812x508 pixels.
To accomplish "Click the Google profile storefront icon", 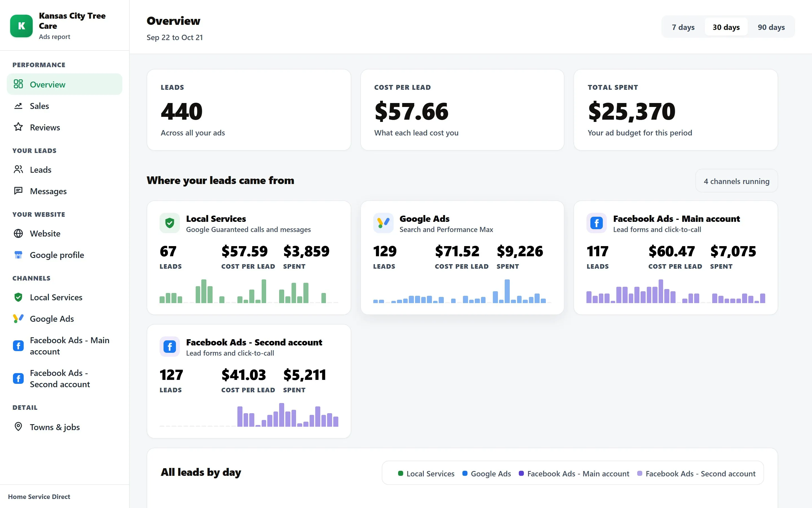I will pyautogui.click(x=18, y=255).
